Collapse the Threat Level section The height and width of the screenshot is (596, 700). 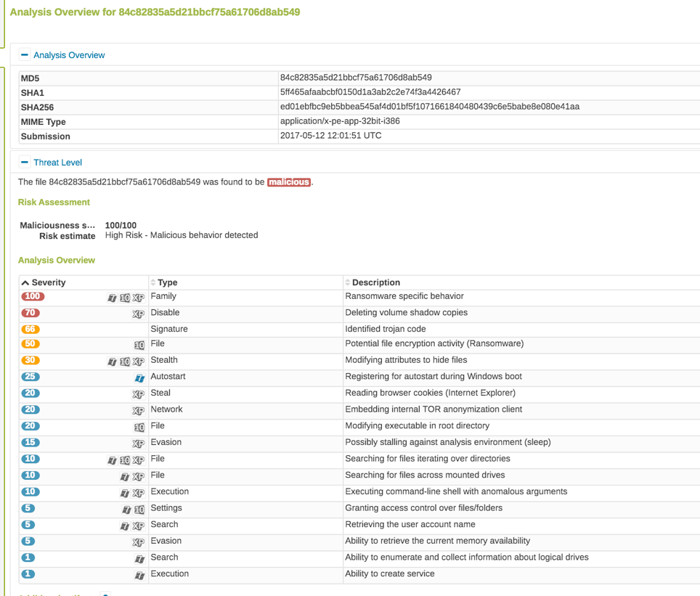[25, 163]
